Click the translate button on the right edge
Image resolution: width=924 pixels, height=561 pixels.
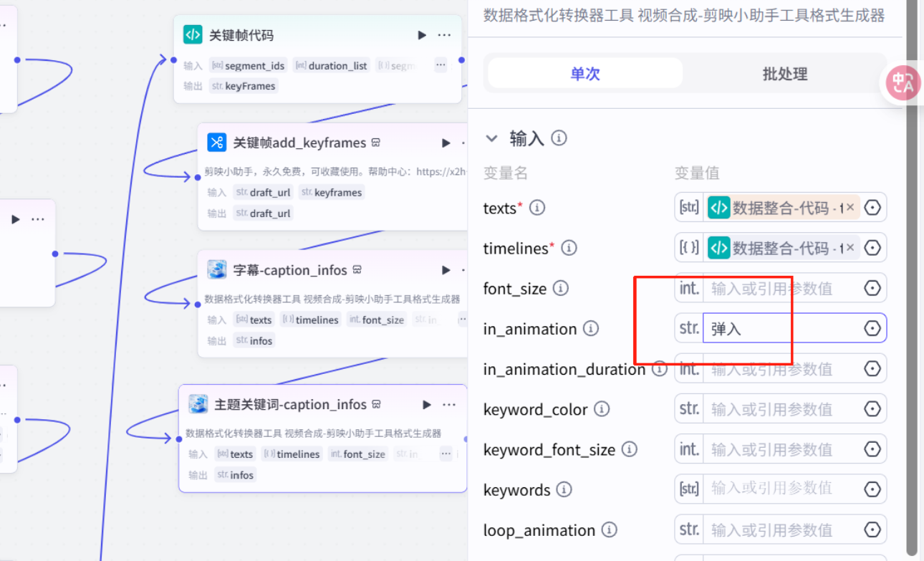903,83
